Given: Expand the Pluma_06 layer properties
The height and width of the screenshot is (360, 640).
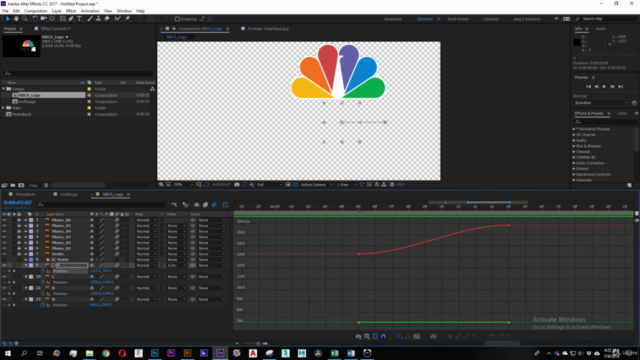Looking at the screenshot, I should pyautogui.click(x=26, y=220).
